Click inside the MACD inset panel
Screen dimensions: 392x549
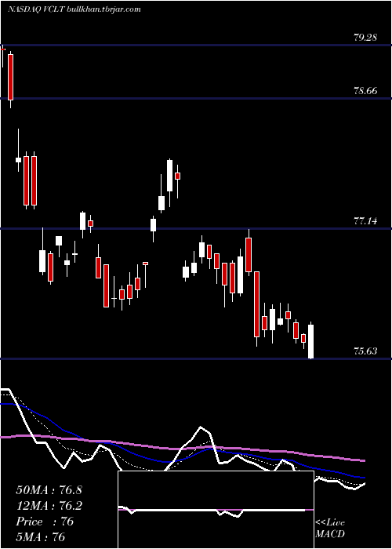216,510
